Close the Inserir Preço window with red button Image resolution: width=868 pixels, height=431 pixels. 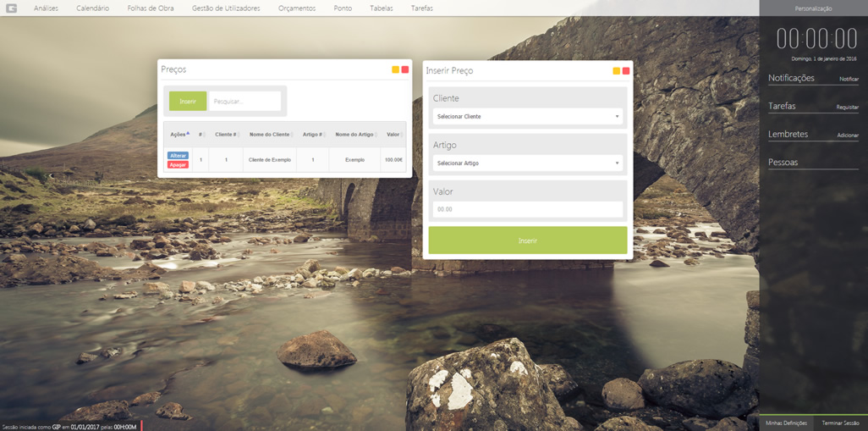[x=626, y=71]
